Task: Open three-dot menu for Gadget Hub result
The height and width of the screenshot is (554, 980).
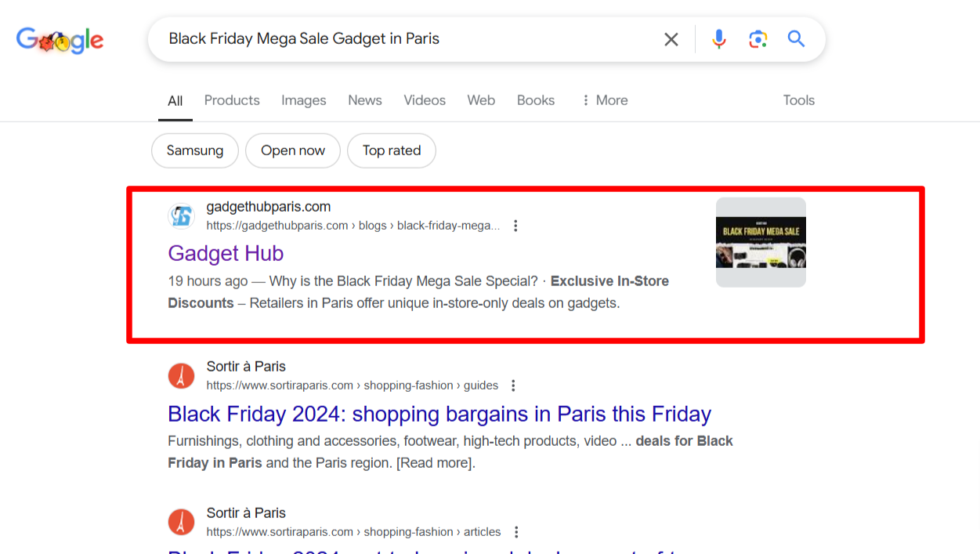Action: (x=515, y=226)
